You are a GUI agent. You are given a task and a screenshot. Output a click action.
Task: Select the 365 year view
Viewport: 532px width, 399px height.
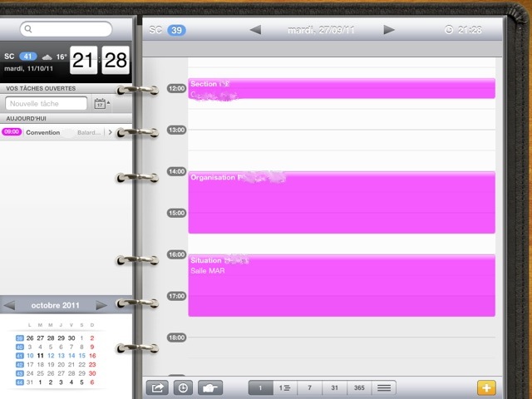click(x=358, y=387)
